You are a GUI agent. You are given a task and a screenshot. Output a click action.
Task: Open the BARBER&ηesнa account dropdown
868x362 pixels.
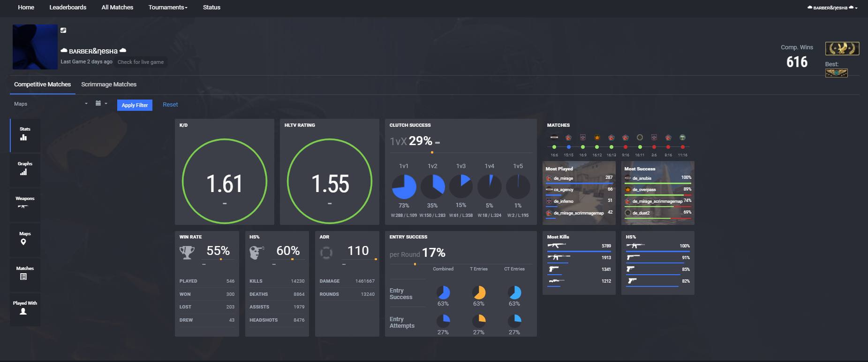(832, 8)
